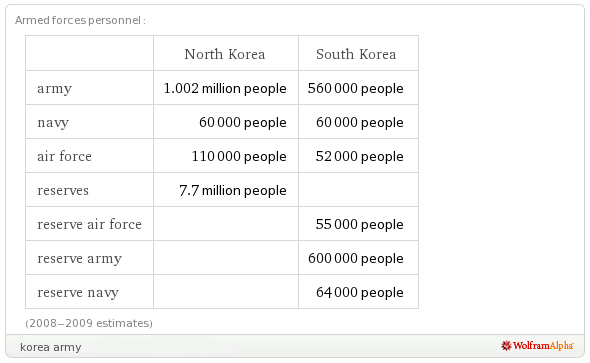Click the 'Armed forces personnel' heading
The width and height of the screenshot is (590, 363).
pos(80,20)
